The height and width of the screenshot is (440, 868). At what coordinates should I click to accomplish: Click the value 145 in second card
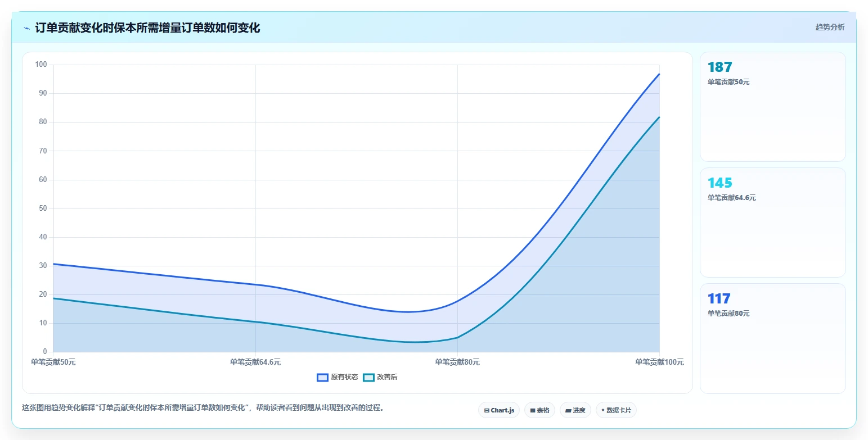click(x=720, y=183)
